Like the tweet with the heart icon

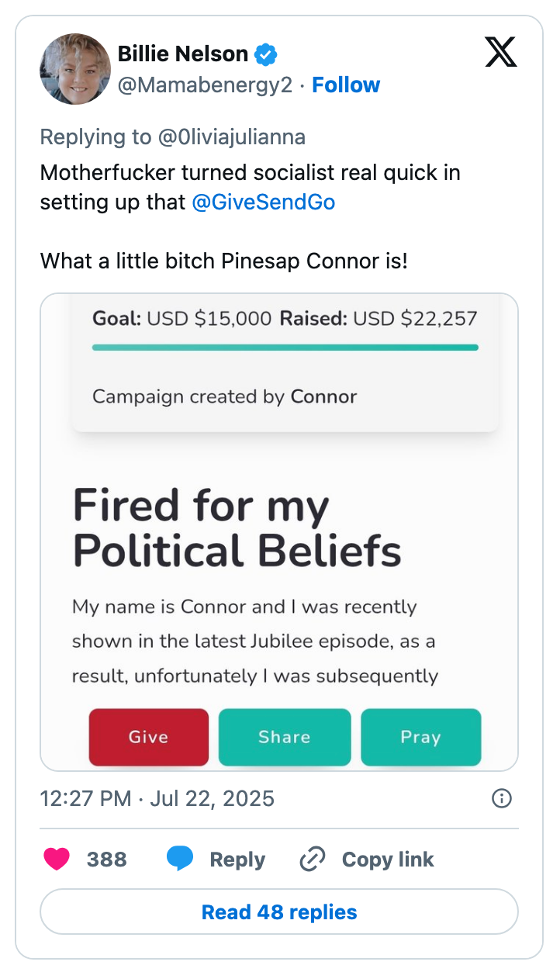(57, 860)
